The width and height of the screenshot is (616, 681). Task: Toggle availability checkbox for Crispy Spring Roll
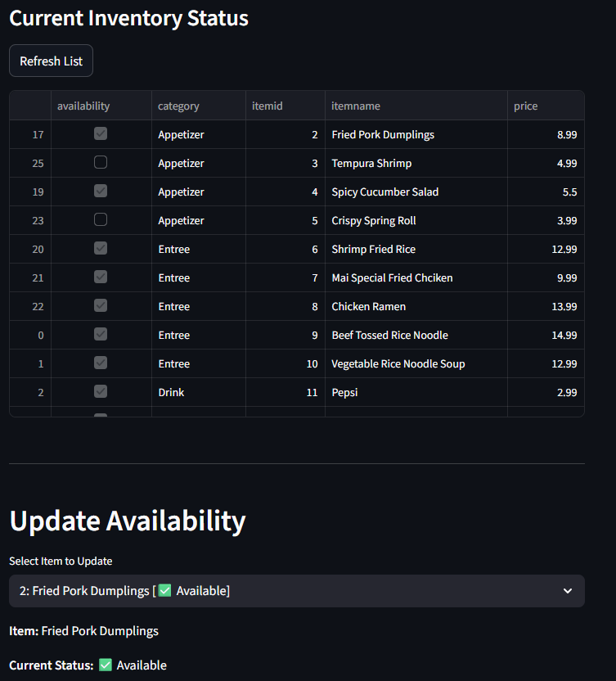pos(101,219)
